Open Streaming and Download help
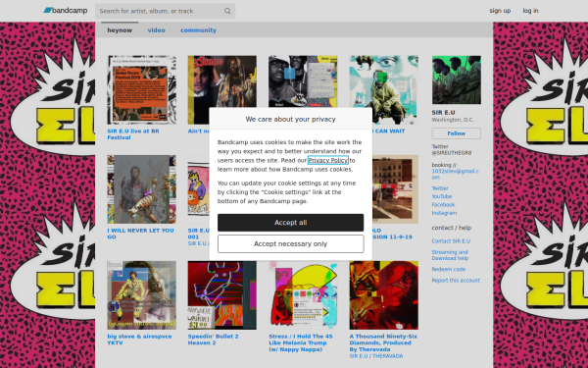This screenshot has height=368, width=588. point(450,255)
